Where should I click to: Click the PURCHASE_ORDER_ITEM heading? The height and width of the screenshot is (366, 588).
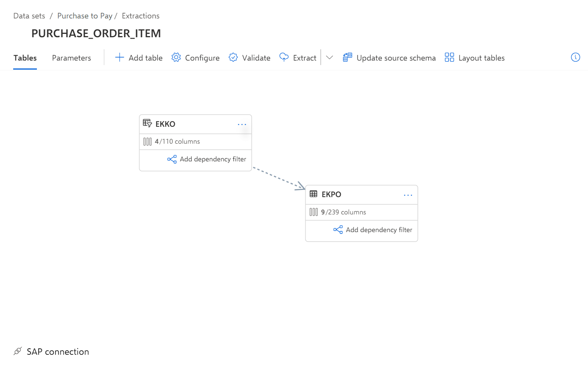[x=96, y=33]
